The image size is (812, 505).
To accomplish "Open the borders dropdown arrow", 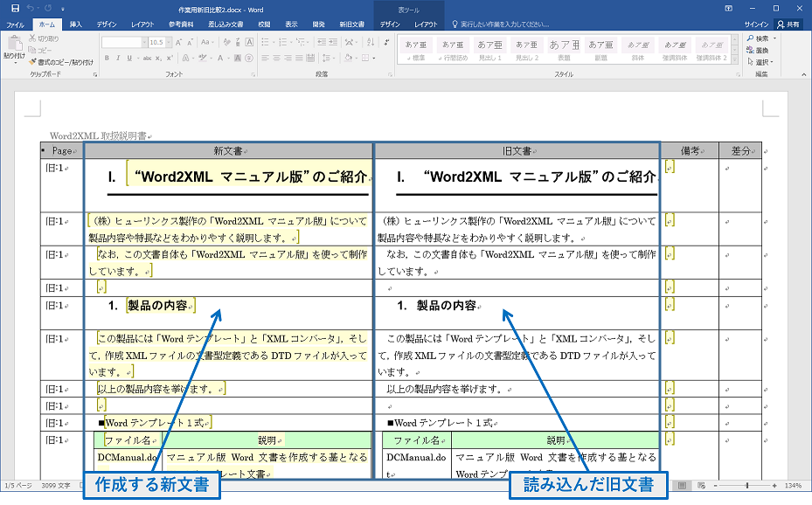I will coord(373,58).
